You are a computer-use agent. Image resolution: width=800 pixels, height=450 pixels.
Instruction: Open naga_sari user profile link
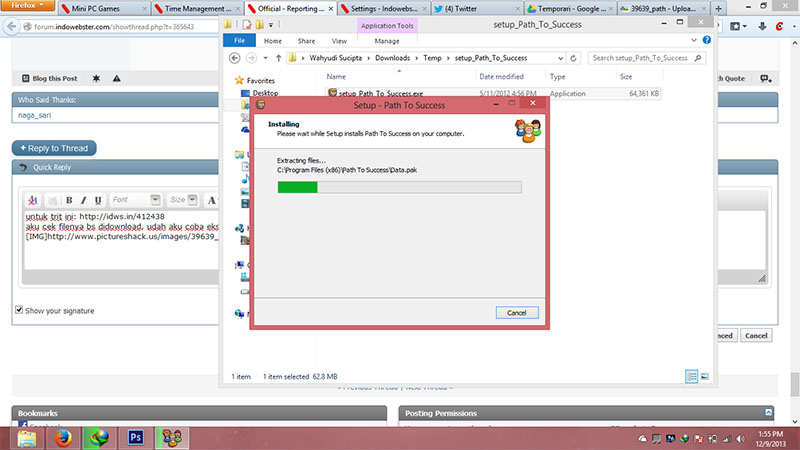click(x=35, y=115)
